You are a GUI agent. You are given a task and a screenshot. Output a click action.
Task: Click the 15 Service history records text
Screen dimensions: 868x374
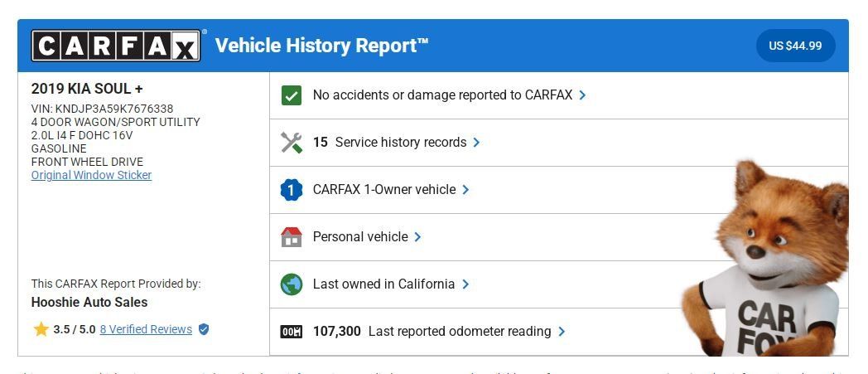point(390,143)
